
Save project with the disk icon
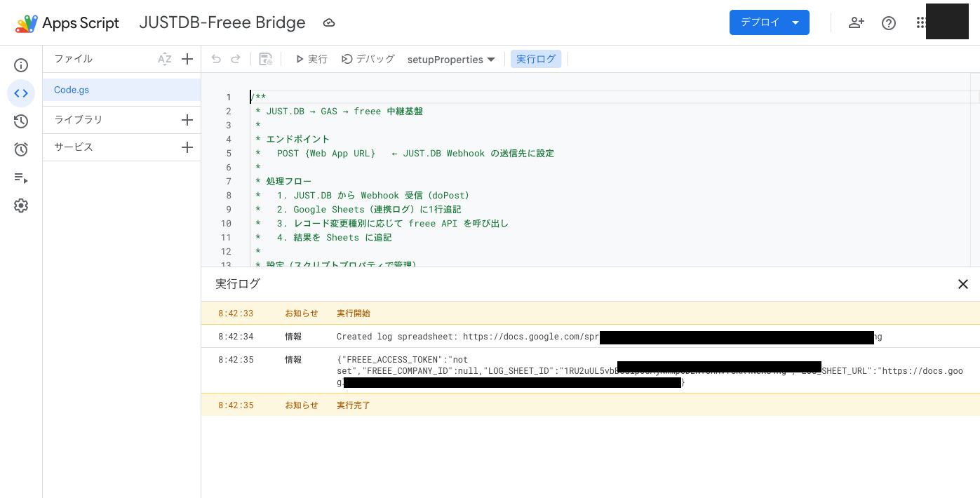(x=266, y=60)
